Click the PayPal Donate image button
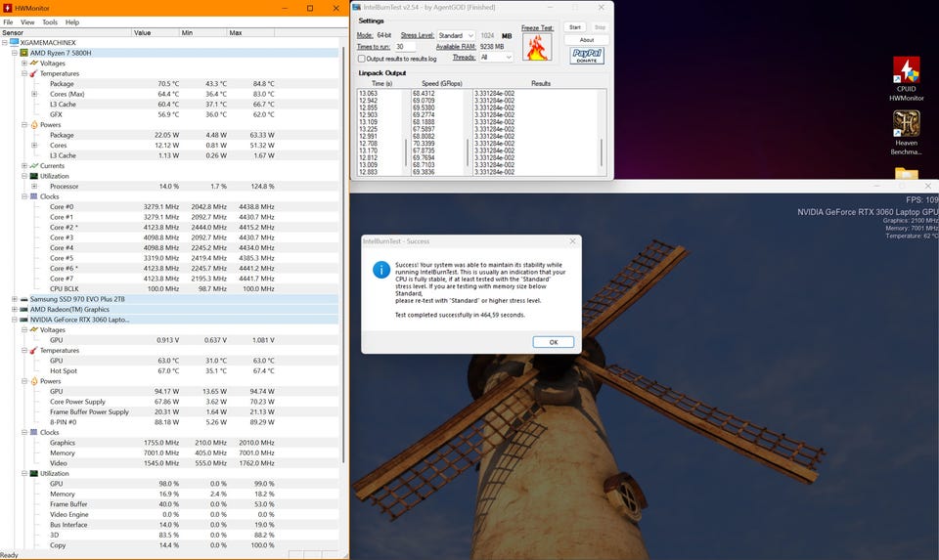This screenshot has width=939, height=560. click(587, 55)
